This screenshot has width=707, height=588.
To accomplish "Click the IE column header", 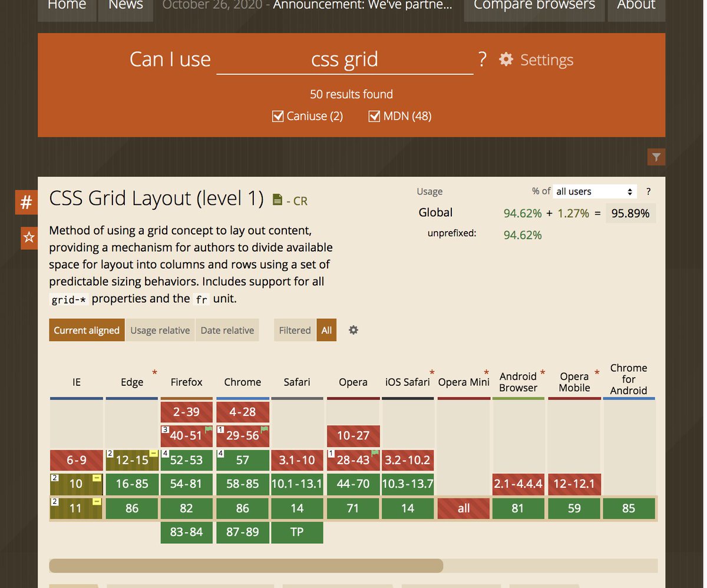I will 77,382.
